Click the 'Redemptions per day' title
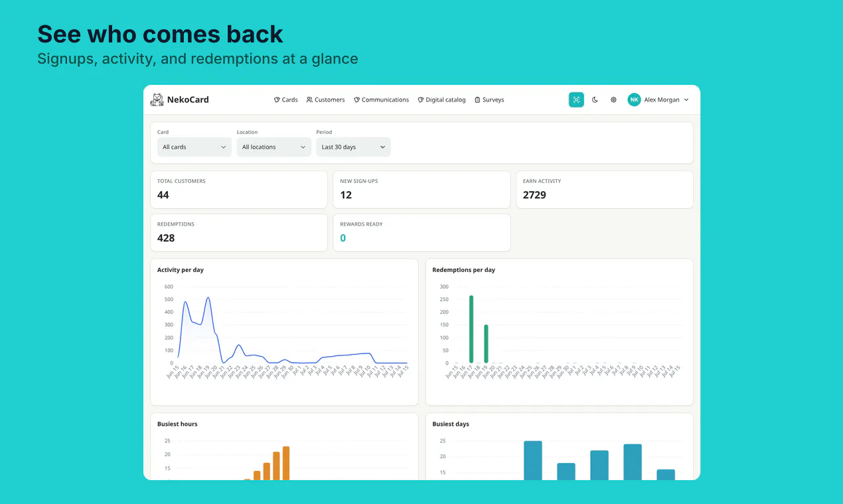This screenshot has height=504, width=843. click(x=464, y=270)
